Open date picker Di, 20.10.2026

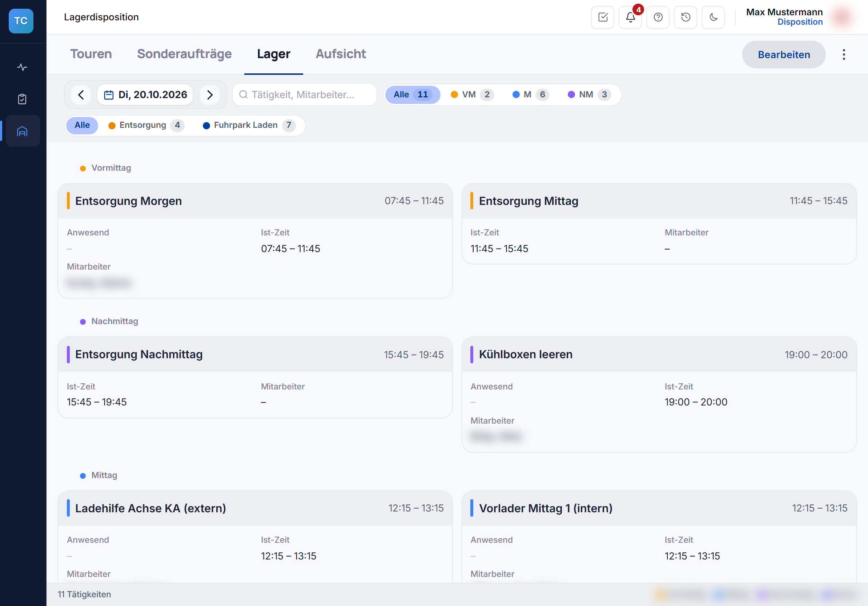145,94
